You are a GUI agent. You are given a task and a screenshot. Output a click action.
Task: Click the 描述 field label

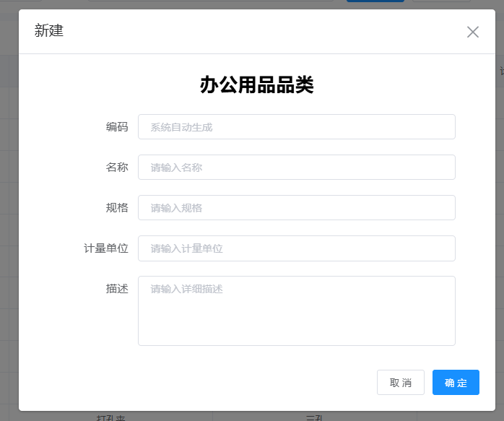(x=117, y=289)
